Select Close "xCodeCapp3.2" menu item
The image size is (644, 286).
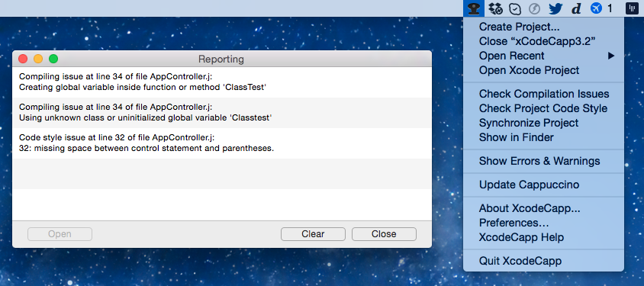[x=543, y=41]
